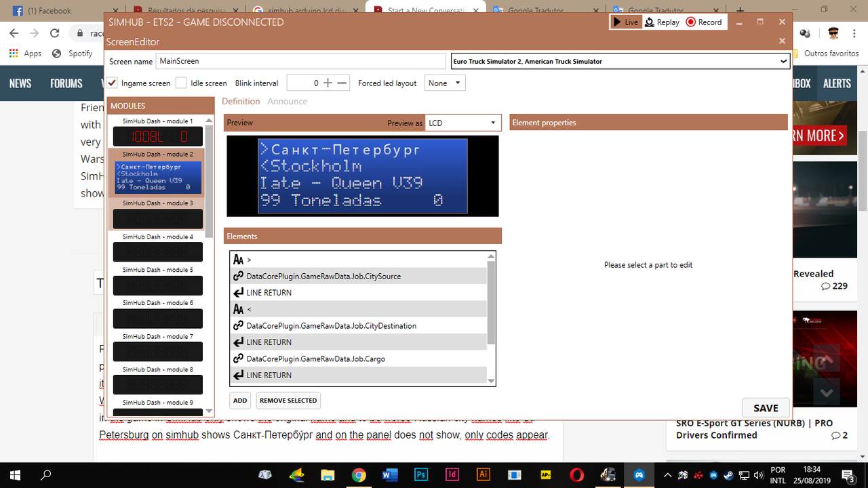This screenshot has width=868, height=488.
Task: Open Illustrator from taskbar
Action: click(x=484, y=474)
